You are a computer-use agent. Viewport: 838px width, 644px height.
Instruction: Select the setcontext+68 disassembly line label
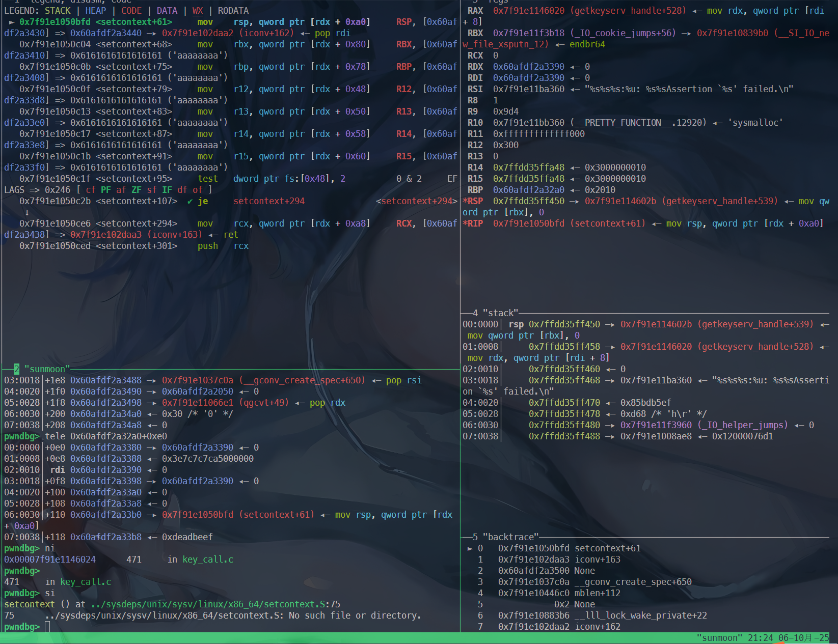pyautogui.click(x=134, y=44)
